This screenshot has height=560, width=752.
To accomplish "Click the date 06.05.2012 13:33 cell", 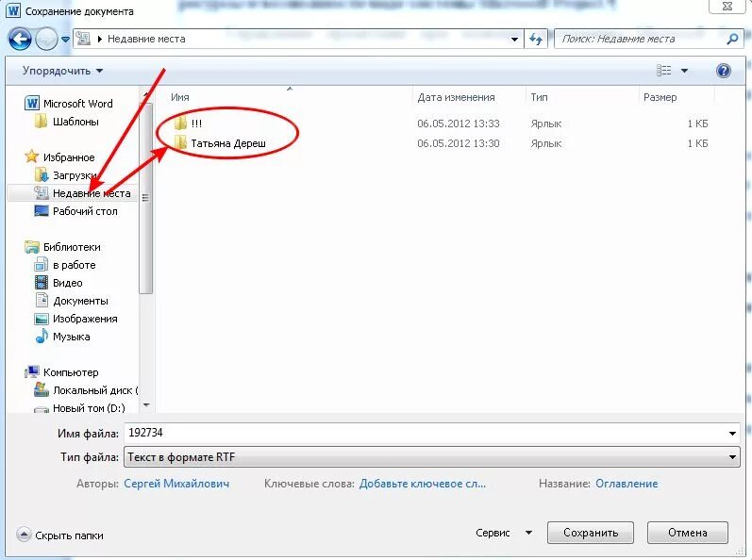I will click(458, 124).
